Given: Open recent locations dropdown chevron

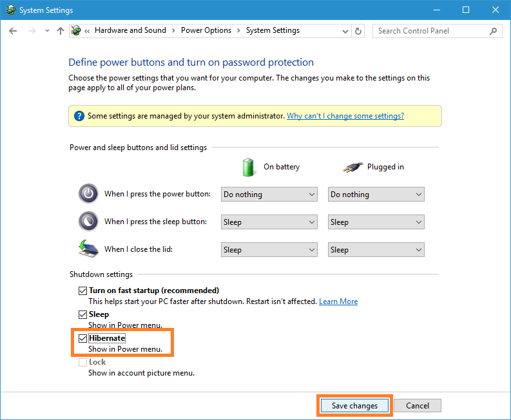Looking at the screenshot, I should tap(47, 31).
